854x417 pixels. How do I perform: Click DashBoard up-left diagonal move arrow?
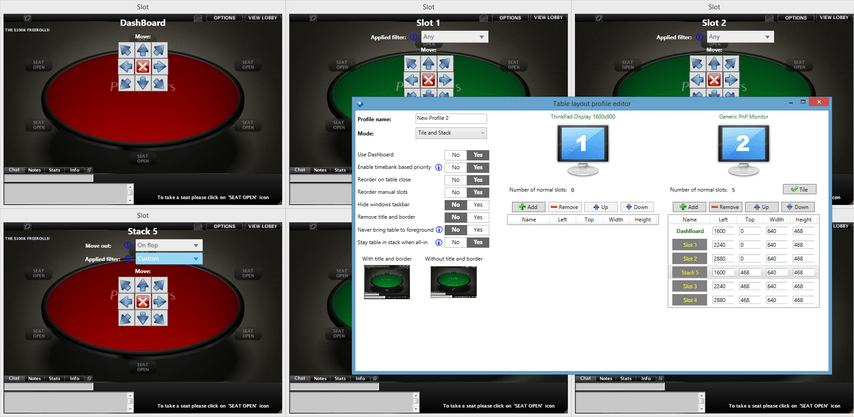coord(126,50)
